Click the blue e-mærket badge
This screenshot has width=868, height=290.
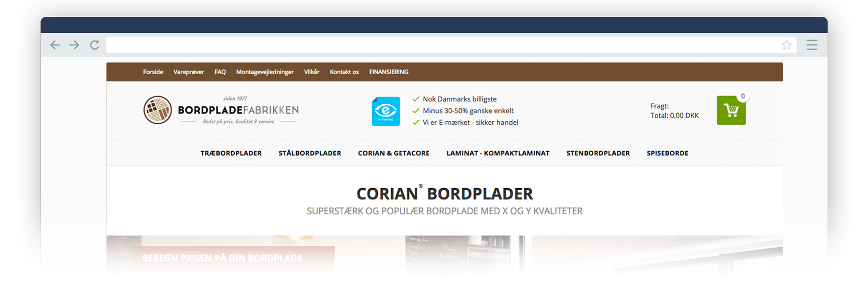point(385,111)
